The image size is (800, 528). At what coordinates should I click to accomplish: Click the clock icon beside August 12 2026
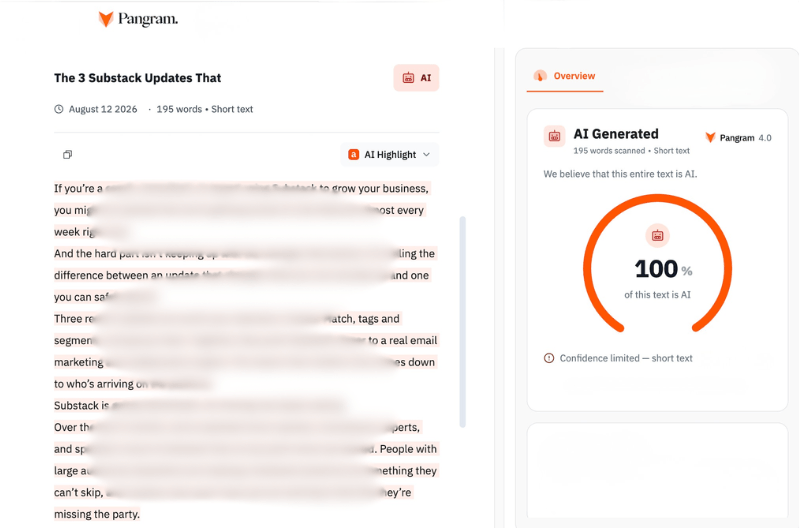click(59, 109)
